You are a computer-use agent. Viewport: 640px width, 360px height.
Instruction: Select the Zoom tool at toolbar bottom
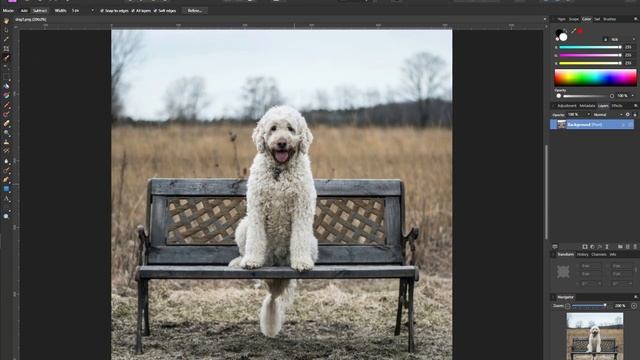[6, 216]
